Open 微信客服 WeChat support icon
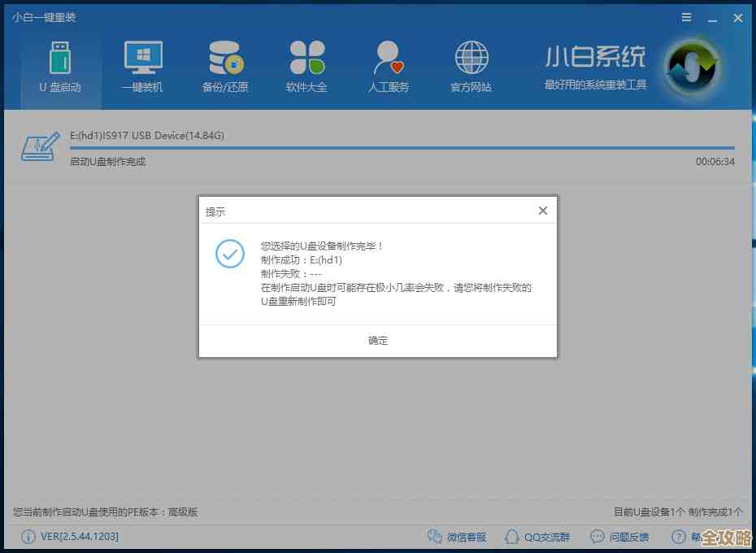Viewport: 756px width, 553px height. [436, 537]
